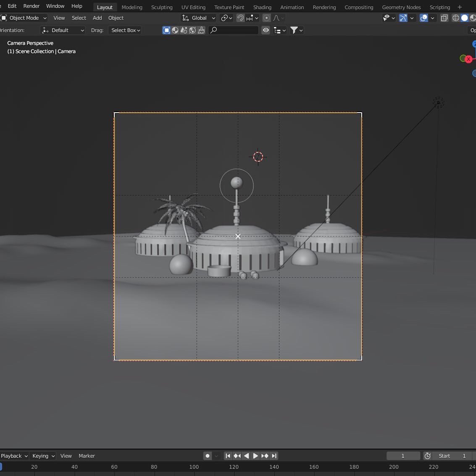The height and width of the screenshot is (476, 476).
Task: Switch to the Sculpting workspace tab
Action: coord(161,7)
